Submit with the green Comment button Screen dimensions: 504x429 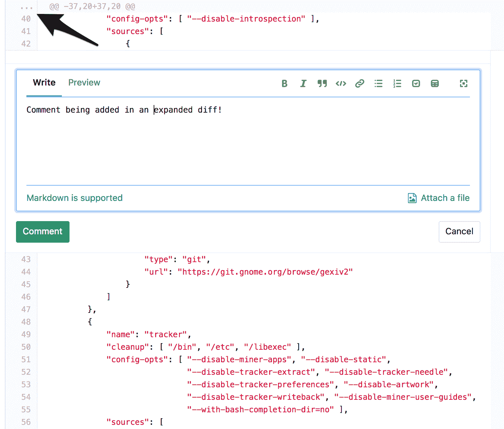tap(43, 232)
